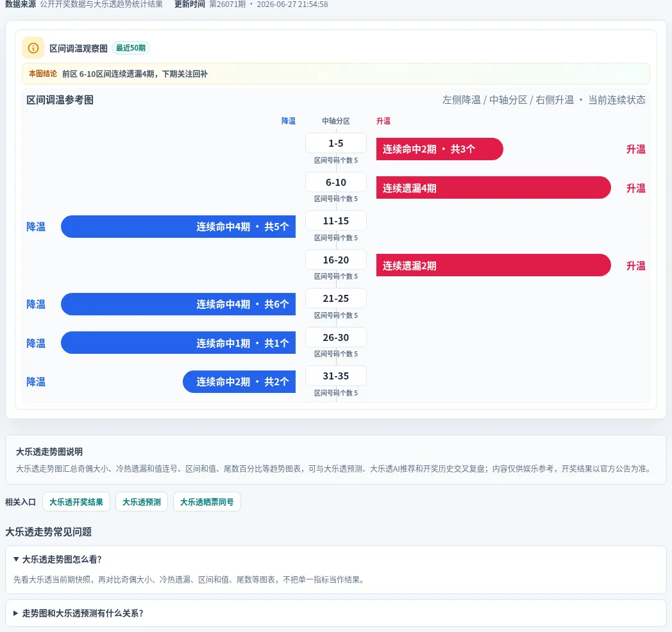Click the 中轴分区 column header
Image resolution: width=672 pixels, height=632 pixels.
(336, 121)
